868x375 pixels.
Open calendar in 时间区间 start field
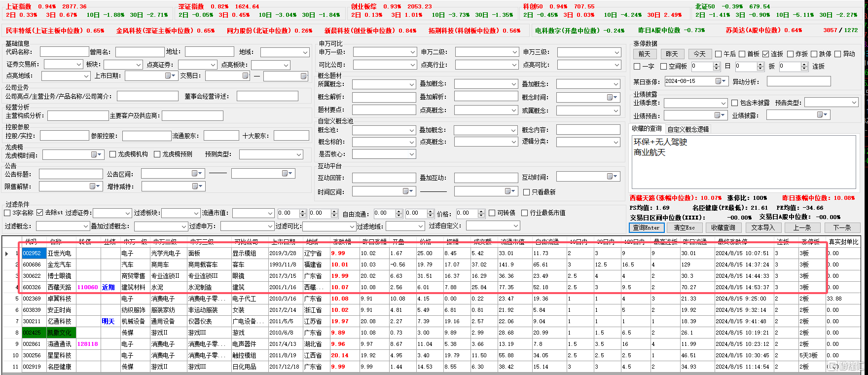(x=408, y=191)
